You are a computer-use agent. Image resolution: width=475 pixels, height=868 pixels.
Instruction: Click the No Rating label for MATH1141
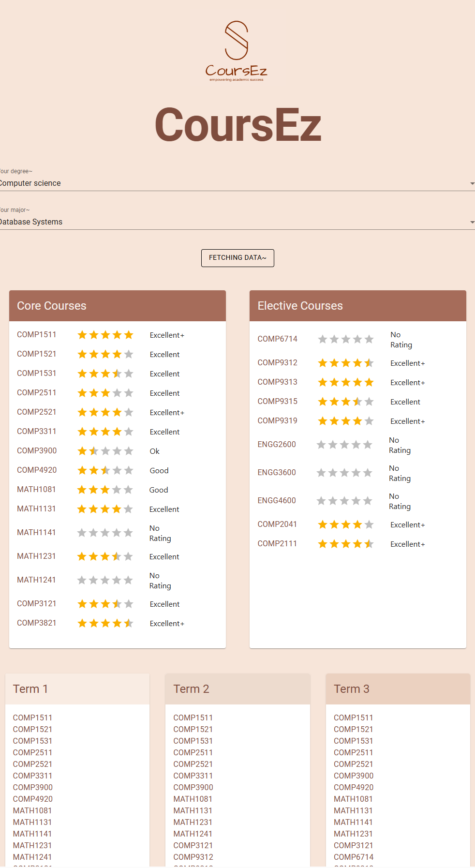point(160,533)
